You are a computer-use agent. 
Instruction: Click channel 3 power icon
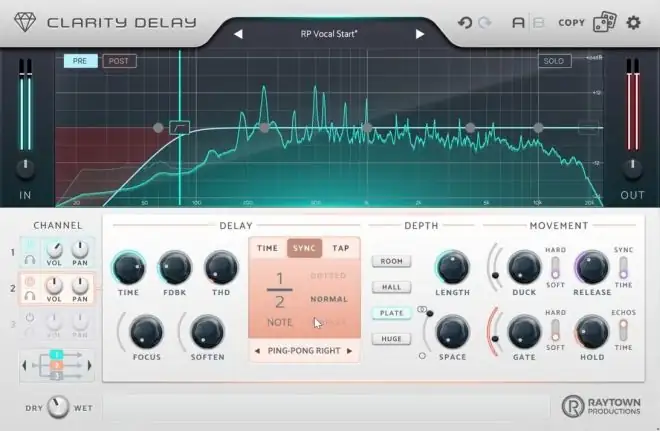click(x=31, y=320)
